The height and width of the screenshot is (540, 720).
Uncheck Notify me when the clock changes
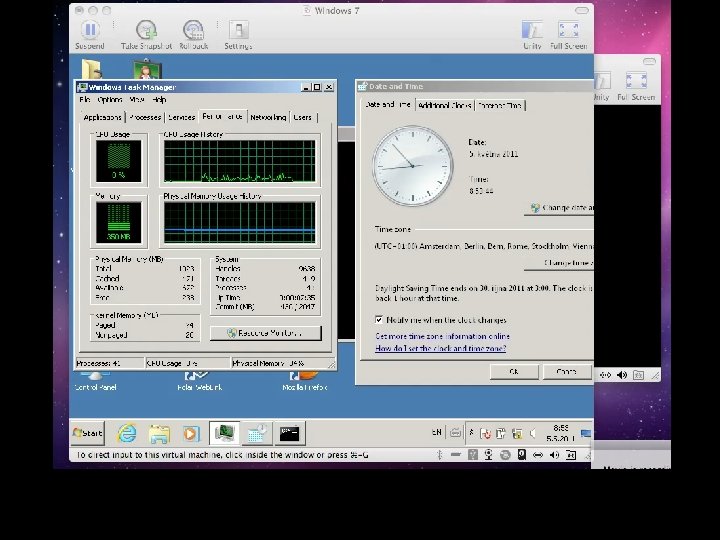click(x=379, y=320)
